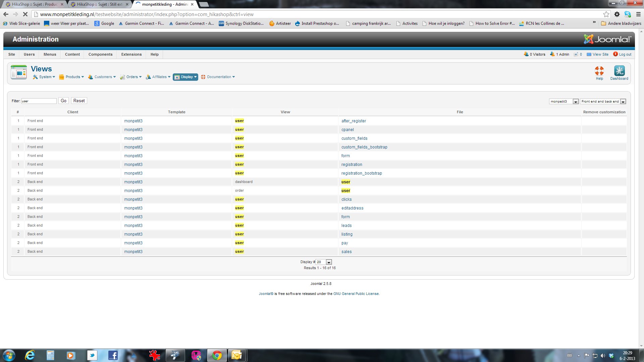This screenshot has width=644, height=362.
Task: Expand the Products menu
Action: tap(72, 77)
